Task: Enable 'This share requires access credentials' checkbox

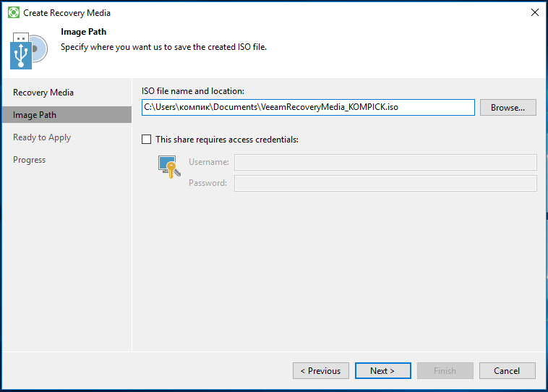Action: pyautogui.click(x=147, y=139)
